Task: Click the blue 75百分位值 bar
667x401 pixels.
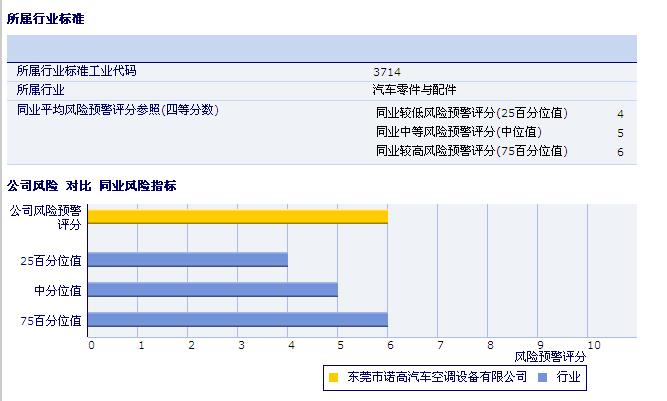Action: pyautogui.click(x=238, y=320)
